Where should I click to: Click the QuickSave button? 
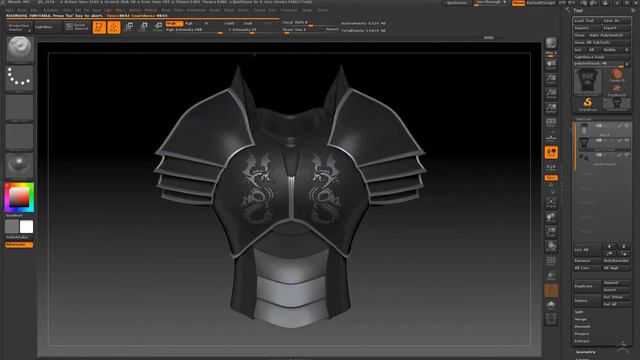[457, 3]
